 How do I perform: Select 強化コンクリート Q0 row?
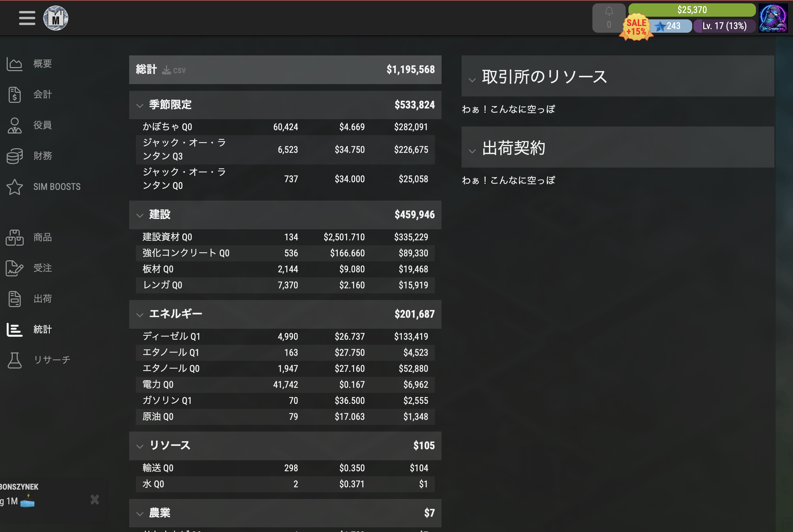coord(285,253)
